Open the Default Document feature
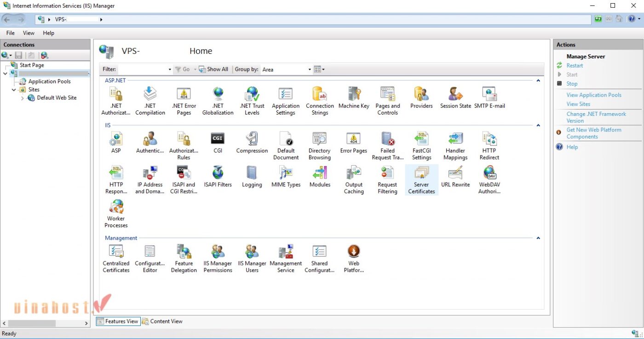This screenshot has width=644, height=339. (x=286, y=145)
